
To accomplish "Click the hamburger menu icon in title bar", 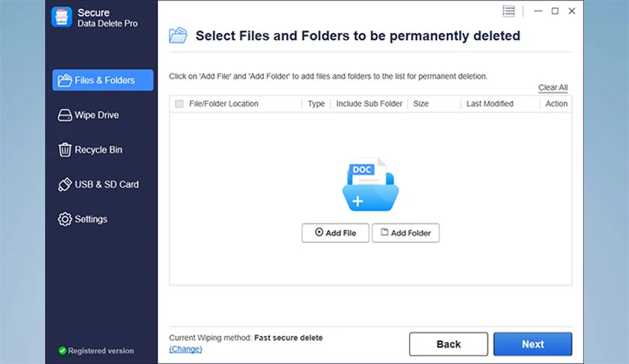I will click(509, 11).
